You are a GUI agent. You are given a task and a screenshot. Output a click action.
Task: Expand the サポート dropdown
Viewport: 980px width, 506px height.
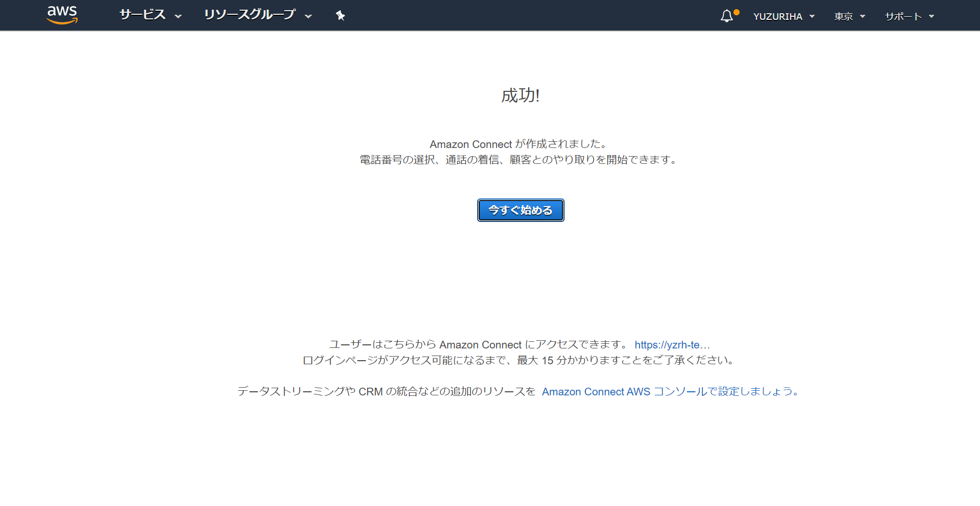(x=903, y=16)
